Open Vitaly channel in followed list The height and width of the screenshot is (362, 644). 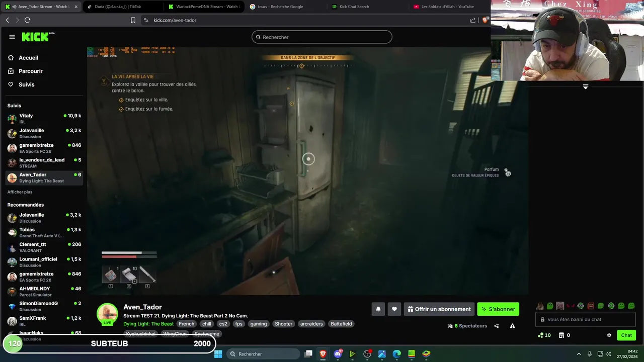pos(44,119)
